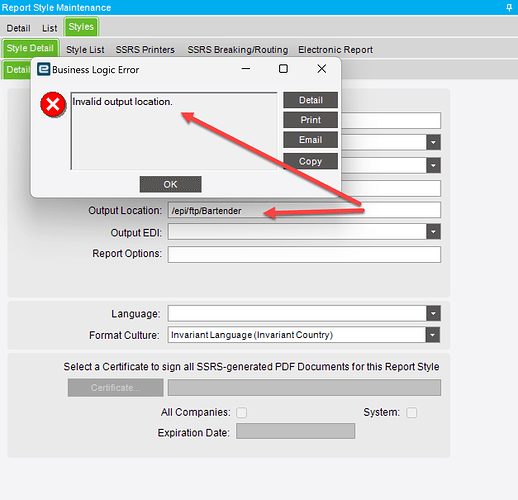The width and height of the screenshot is (518, 500).
Task: Toggle the All Companies checkbox
Action: 241,413
